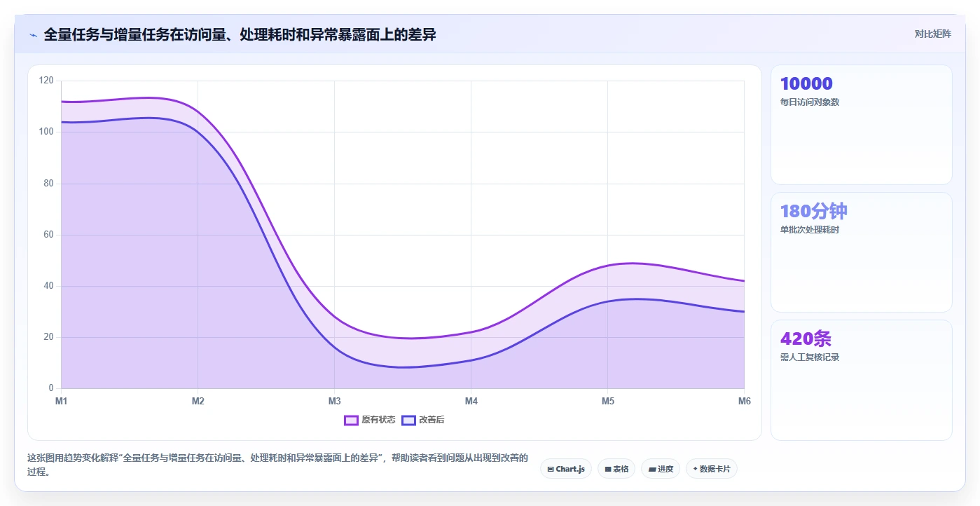The image size is (980, 506).
Task: Click the 改善后 legend label
Action: point(432,420)
